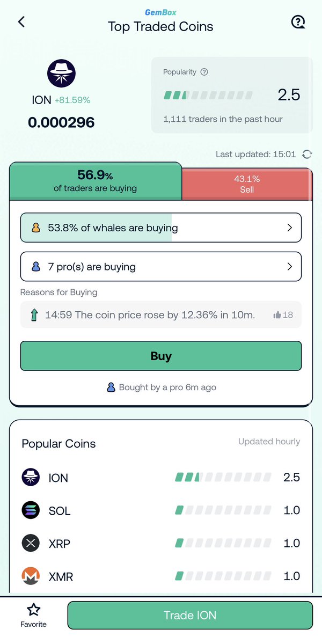Screen dimensions: 322x644
Task: Open the price rose 12.36% reason
Action: pos(150,315)
